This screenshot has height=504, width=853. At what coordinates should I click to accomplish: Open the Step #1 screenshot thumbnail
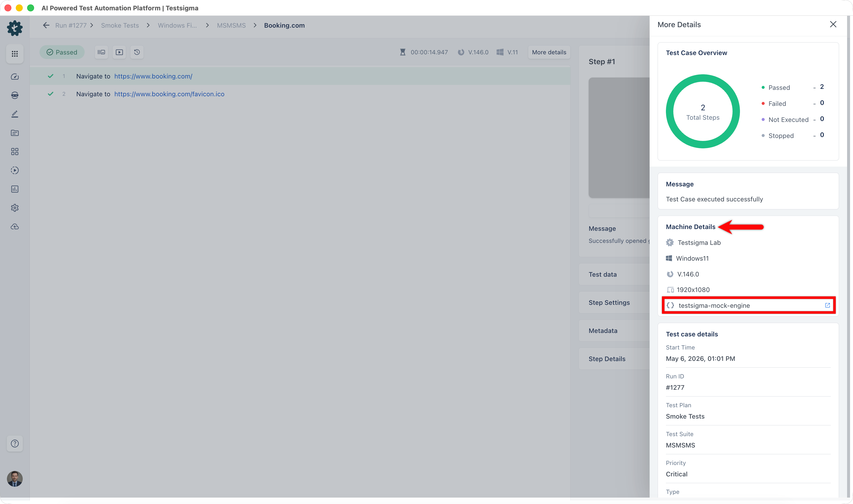point(619,137)
